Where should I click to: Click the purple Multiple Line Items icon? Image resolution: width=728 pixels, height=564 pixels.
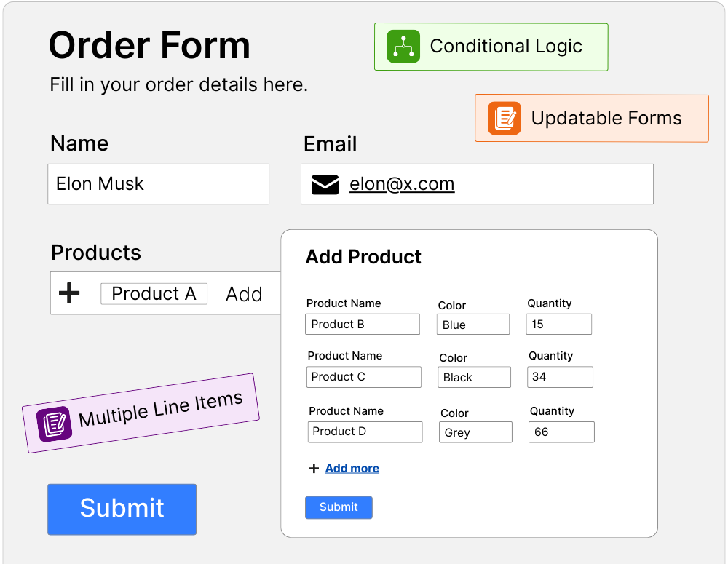(x=54, y=424)
